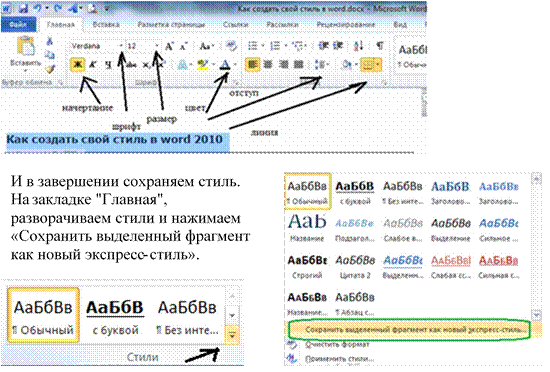The height and width of the screenshot is (372, 550).
Task: Click the text highlight color icon
Action: (203, 65)
